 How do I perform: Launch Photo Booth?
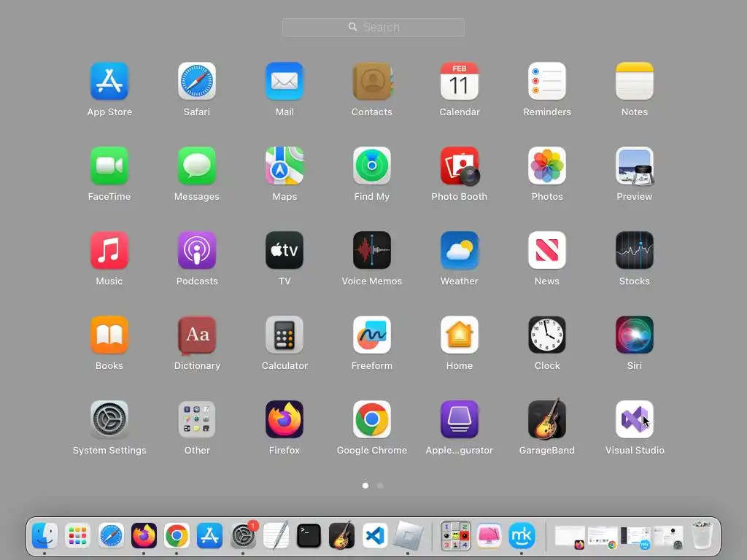point(460,166)
